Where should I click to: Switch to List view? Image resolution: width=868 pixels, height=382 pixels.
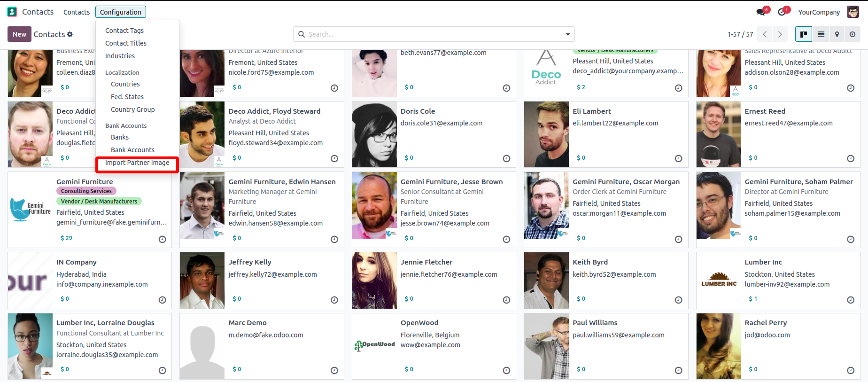(x=821, y=34)
